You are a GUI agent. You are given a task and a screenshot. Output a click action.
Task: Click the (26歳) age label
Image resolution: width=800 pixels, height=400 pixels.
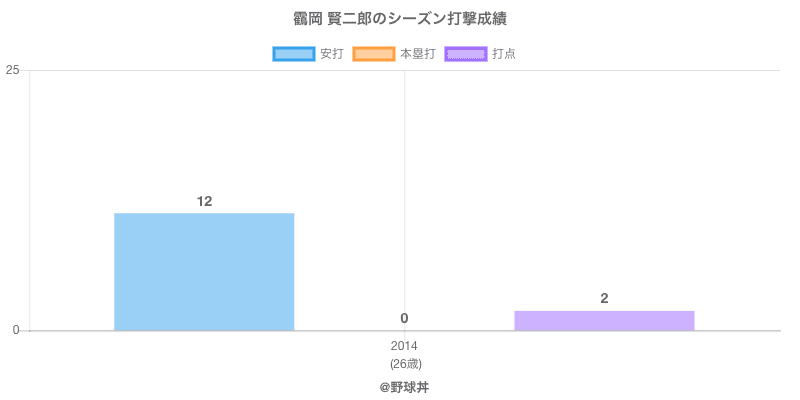406,364
